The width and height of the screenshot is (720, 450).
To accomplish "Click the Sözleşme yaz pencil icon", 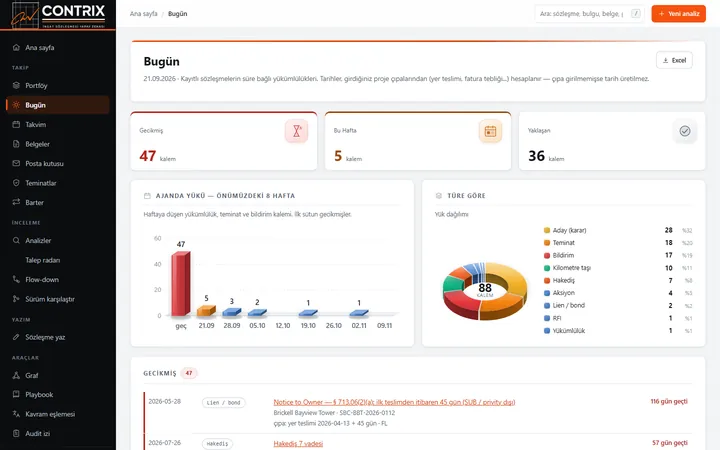I will [x=16, y=337].
